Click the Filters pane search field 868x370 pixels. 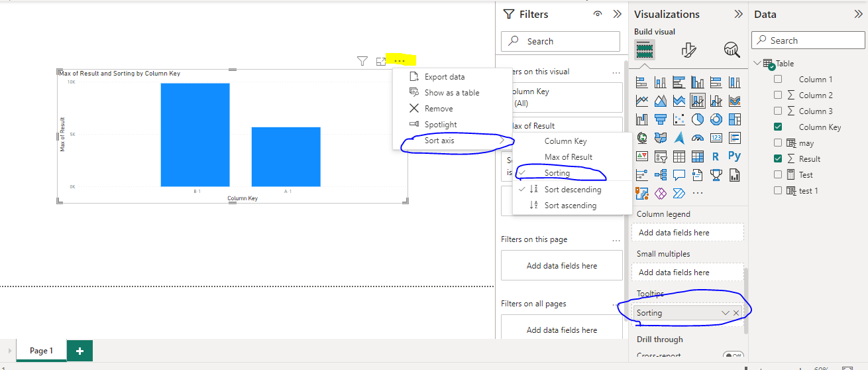(561, 41)
